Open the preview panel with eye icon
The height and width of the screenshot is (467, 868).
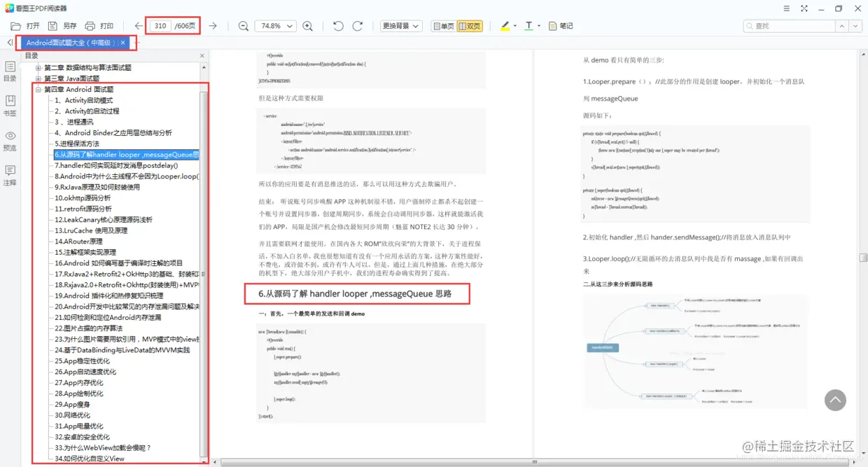click(10, 141)
